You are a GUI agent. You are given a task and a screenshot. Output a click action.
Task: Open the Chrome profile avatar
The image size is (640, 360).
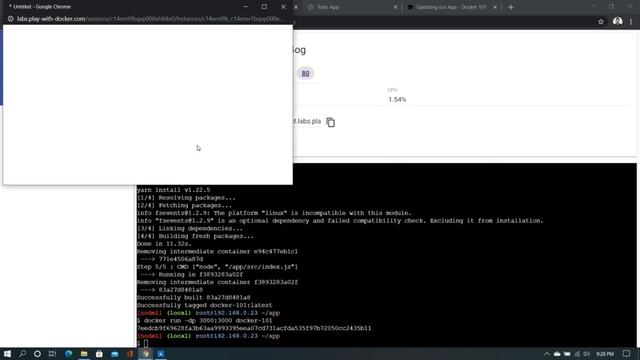pyautogui.click(x=618, y=21)
